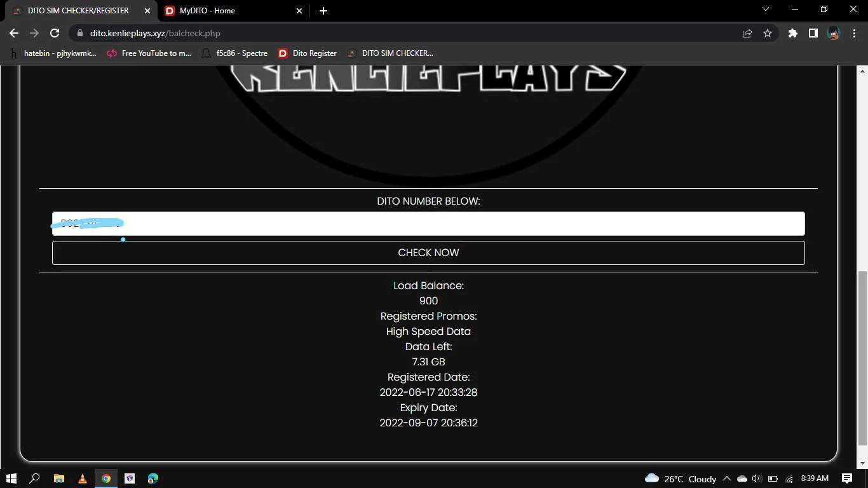
Task: Focus the DITO number input field
Action: pos(428,224)
